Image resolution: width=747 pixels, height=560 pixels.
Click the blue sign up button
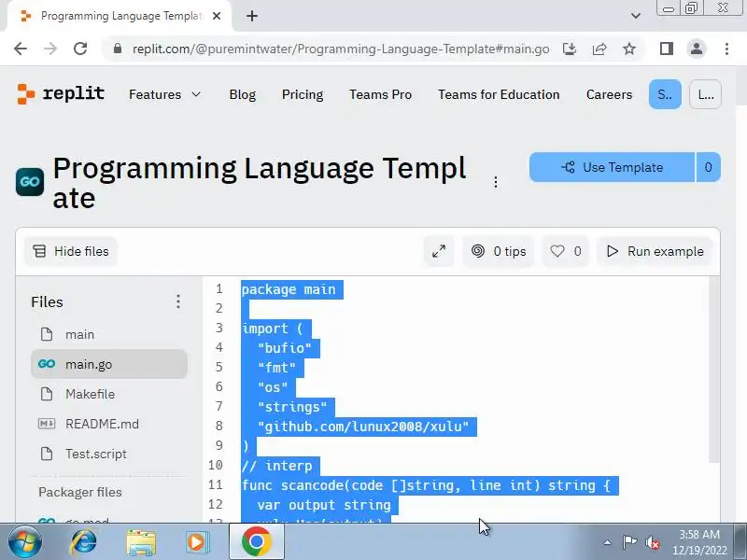click(x=665, y=94)
